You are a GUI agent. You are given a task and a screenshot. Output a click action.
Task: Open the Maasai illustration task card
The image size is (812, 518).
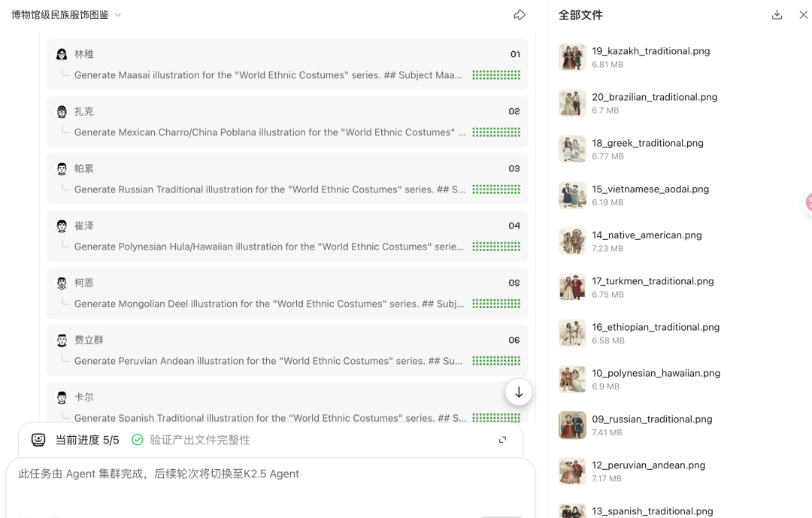coord(287,64)
